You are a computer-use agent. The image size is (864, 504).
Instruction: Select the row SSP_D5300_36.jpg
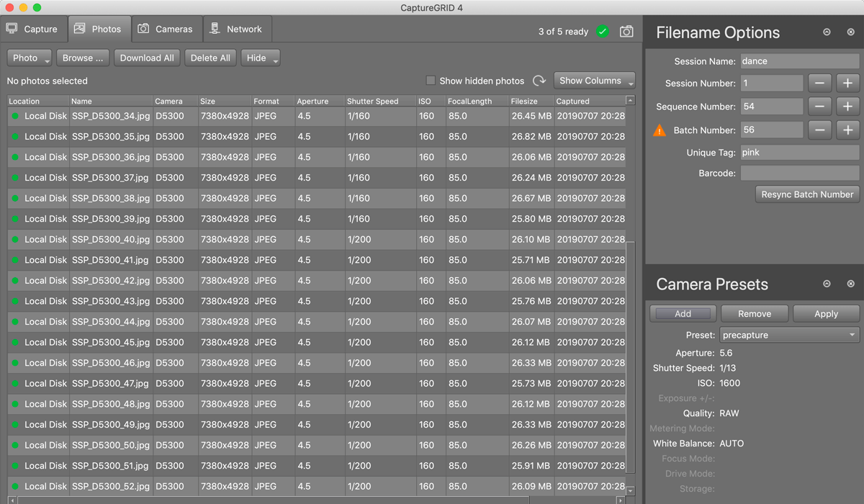tap(316, 157)
